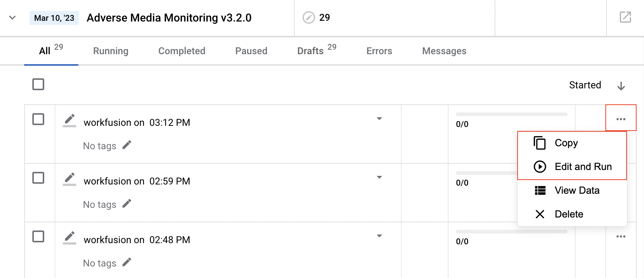Screen dimensions: 644x278
Task: Click the progress bar of the 02:48 PM run
Action: tap(512, 232)
